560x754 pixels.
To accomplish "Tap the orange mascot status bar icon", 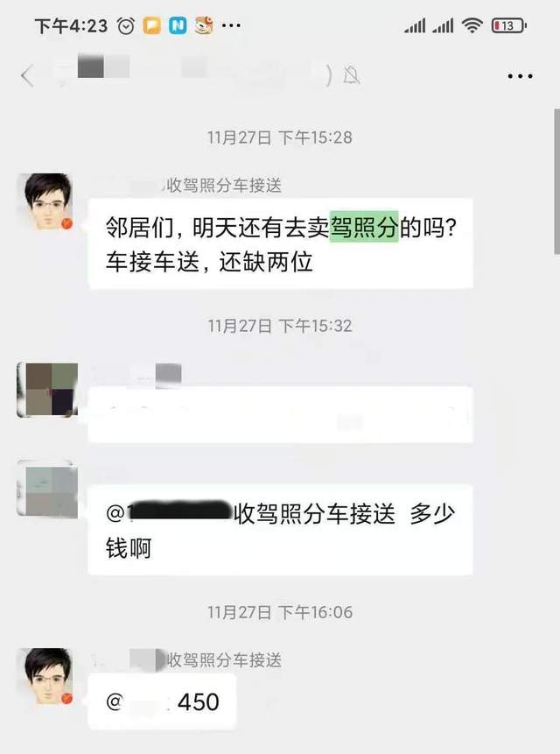I will [204, 25].
